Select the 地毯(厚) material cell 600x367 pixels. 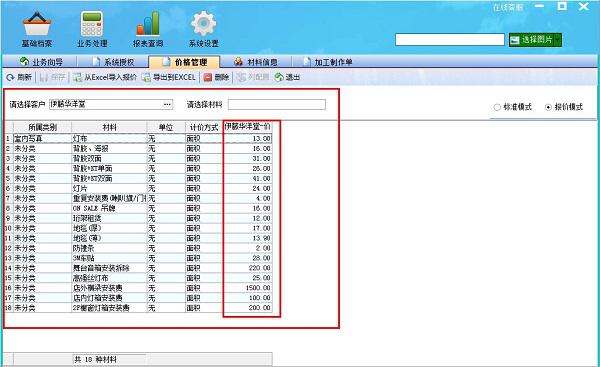click(109, 228)
